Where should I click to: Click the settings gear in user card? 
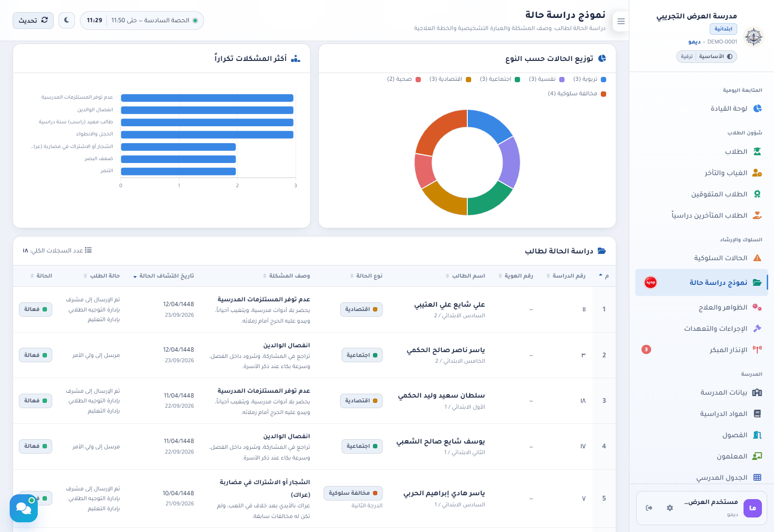click(x=670, y=508)
